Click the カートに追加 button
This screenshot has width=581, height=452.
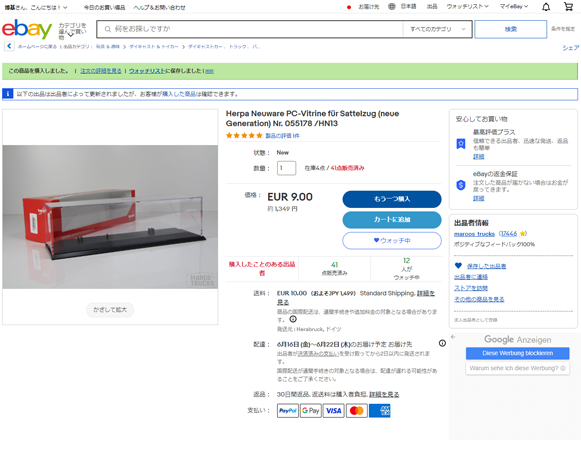pyautogui.click(x=392, y=220)
